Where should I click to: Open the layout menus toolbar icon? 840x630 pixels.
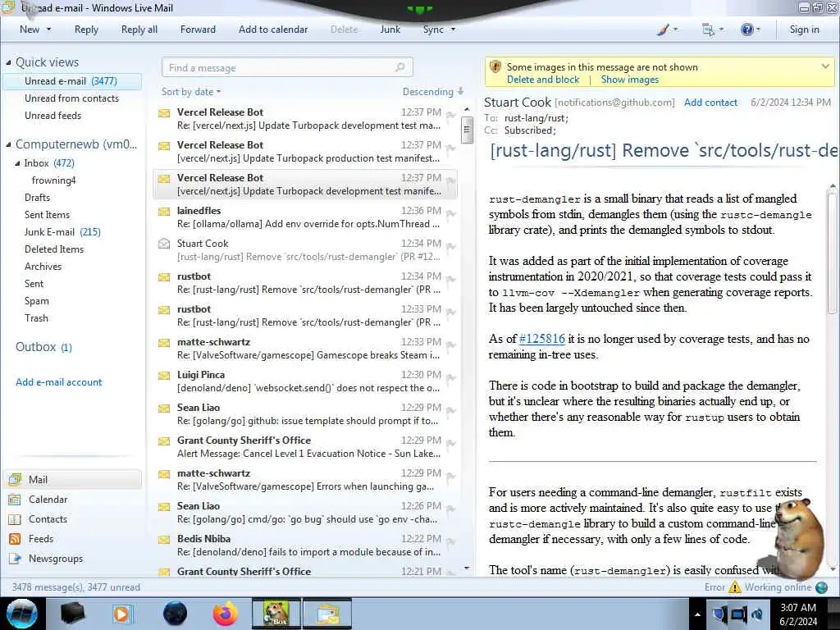[x=708, y=30]
